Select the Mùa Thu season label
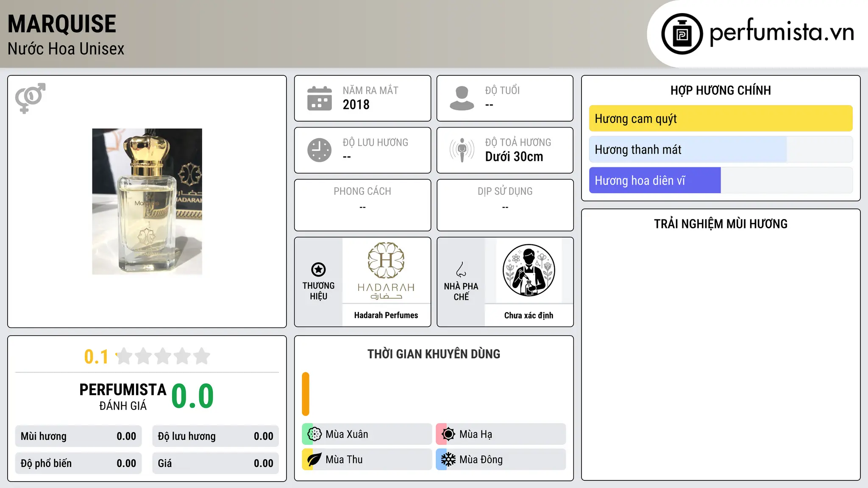868x488 pixels. pyautogui.click(x=344, y=460)
